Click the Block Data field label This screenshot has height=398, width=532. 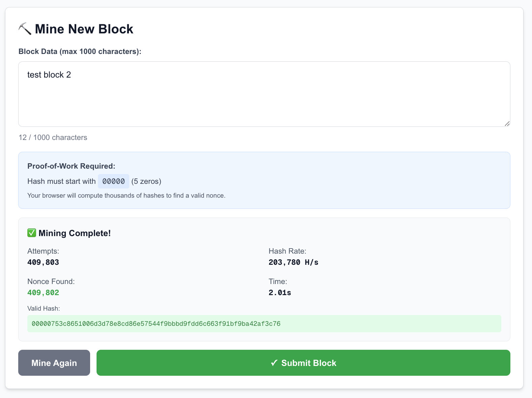tap(80, 51)
